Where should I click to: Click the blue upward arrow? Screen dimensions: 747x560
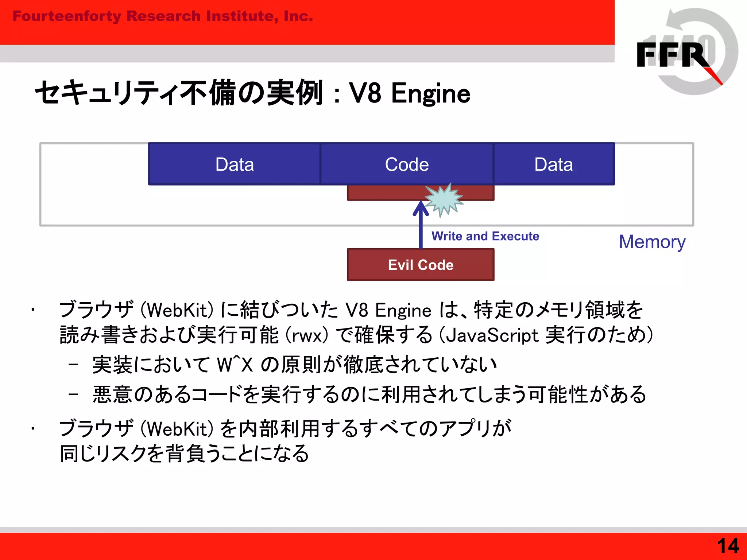tap(421, 225)
